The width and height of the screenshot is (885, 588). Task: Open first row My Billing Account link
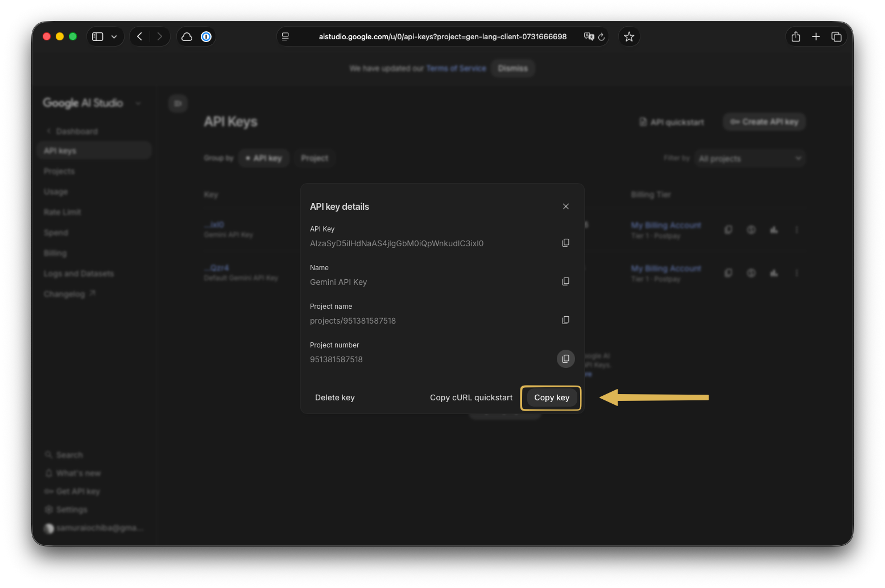point(666,225)
